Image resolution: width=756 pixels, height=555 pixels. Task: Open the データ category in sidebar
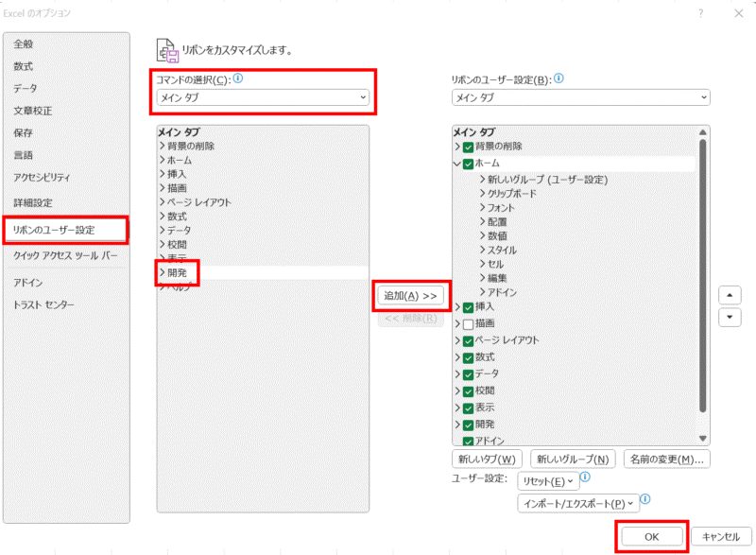coord(26,89)
